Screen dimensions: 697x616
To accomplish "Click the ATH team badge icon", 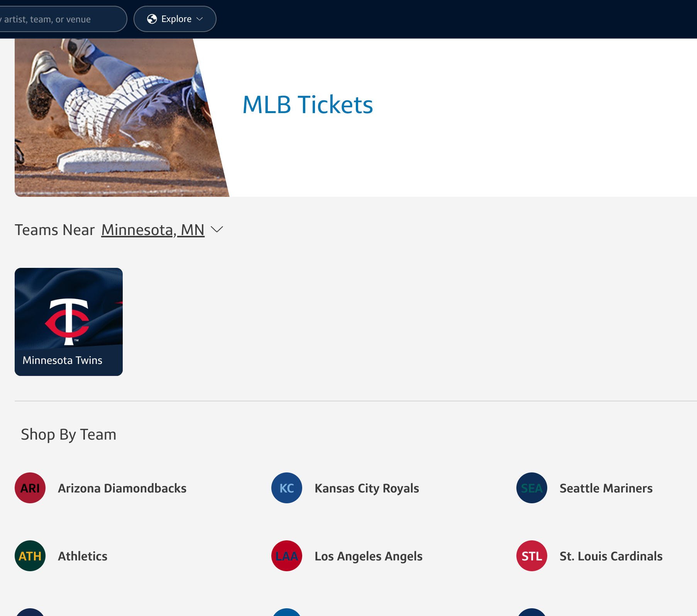I will (30, 556).
